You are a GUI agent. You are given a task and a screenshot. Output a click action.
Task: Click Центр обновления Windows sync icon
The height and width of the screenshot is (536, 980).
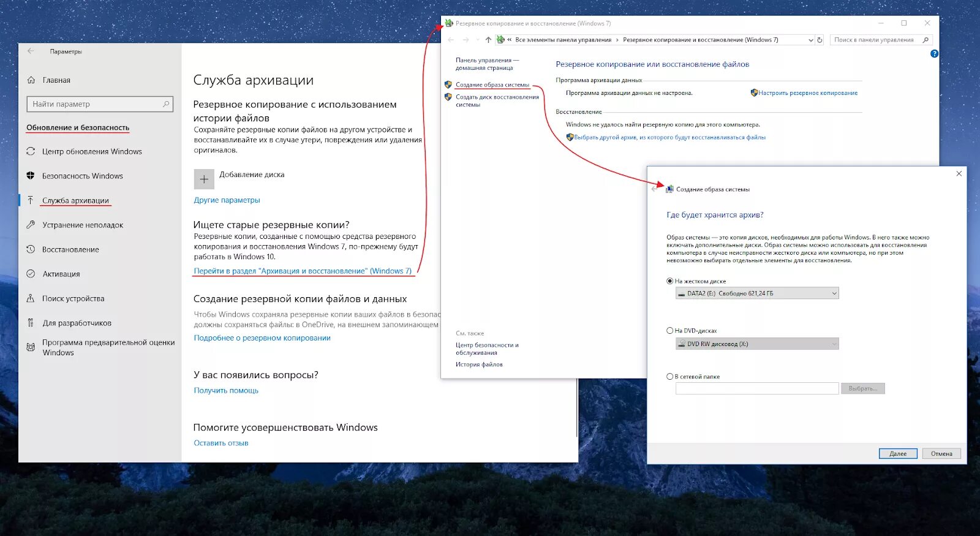pos(31,151)
